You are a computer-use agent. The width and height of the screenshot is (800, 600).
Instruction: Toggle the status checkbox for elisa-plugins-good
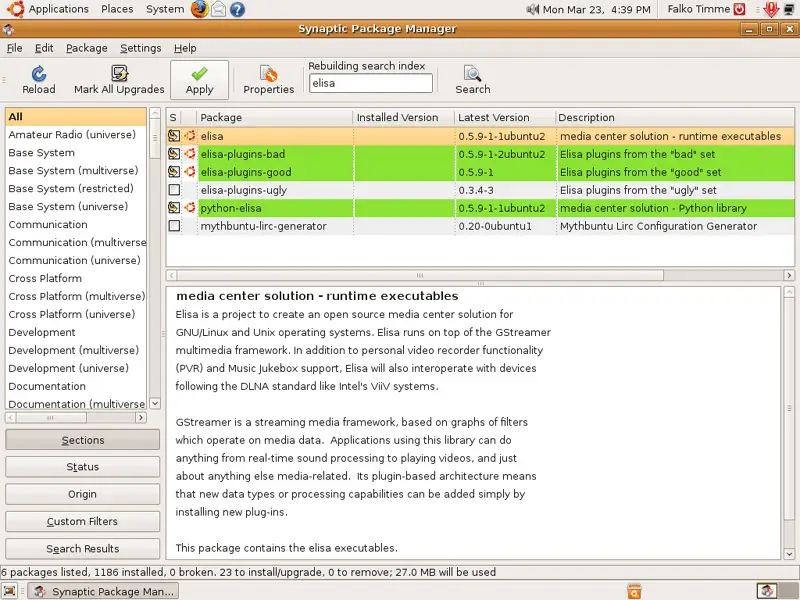pyautogui.click(x=174, y=171)
